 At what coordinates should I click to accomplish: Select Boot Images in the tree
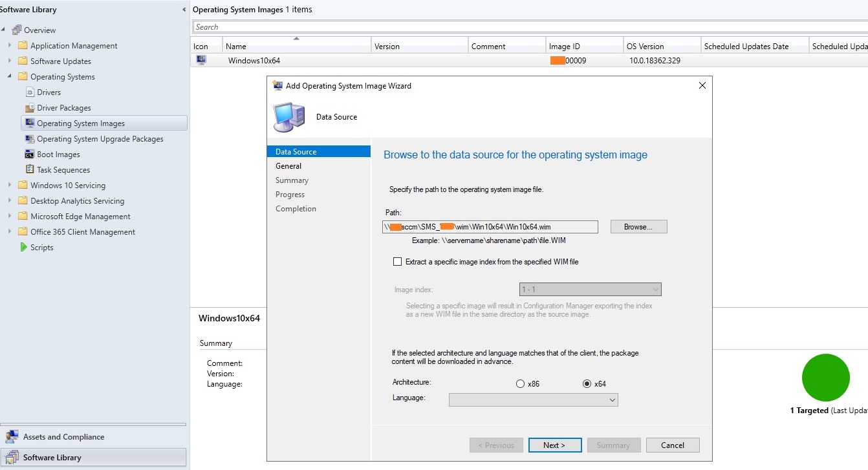point(58,155)
